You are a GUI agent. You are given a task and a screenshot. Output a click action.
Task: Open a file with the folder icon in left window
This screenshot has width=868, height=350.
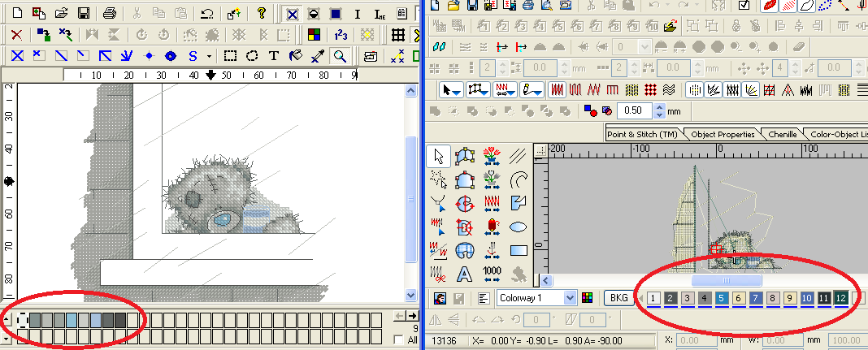pos(61,13)
